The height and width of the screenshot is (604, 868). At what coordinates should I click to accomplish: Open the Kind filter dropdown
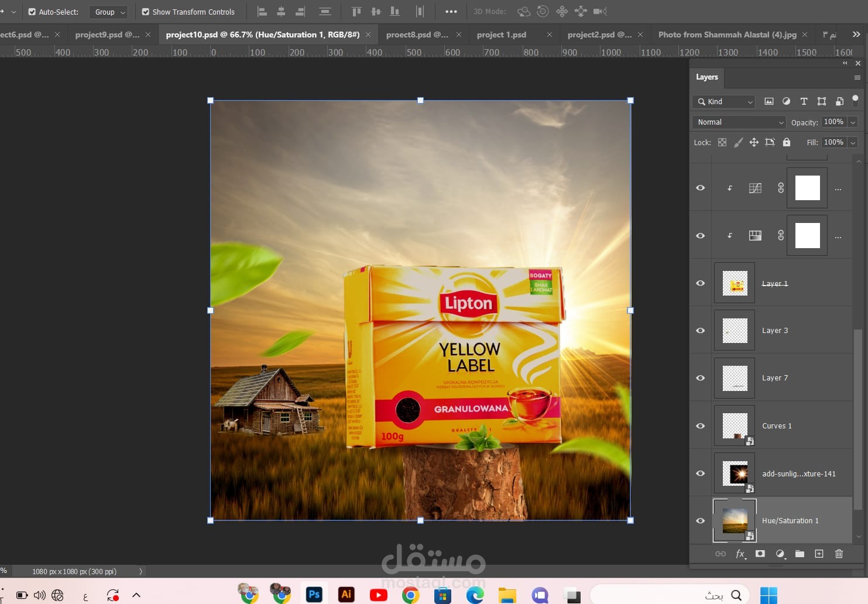point(724,101)
